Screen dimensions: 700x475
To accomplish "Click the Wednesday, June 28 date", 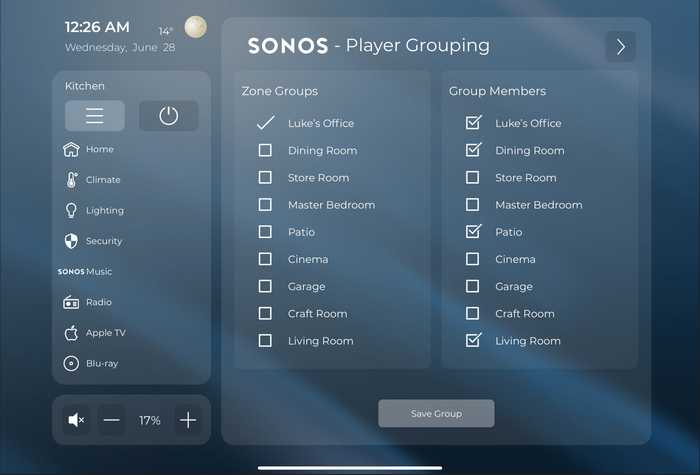I will 120,48.
